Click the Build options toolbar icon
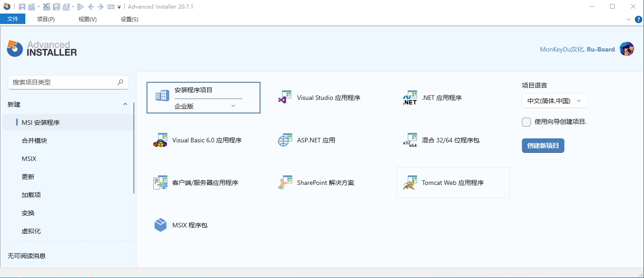This screenshot has height=278, width=644. coord(66,7)
